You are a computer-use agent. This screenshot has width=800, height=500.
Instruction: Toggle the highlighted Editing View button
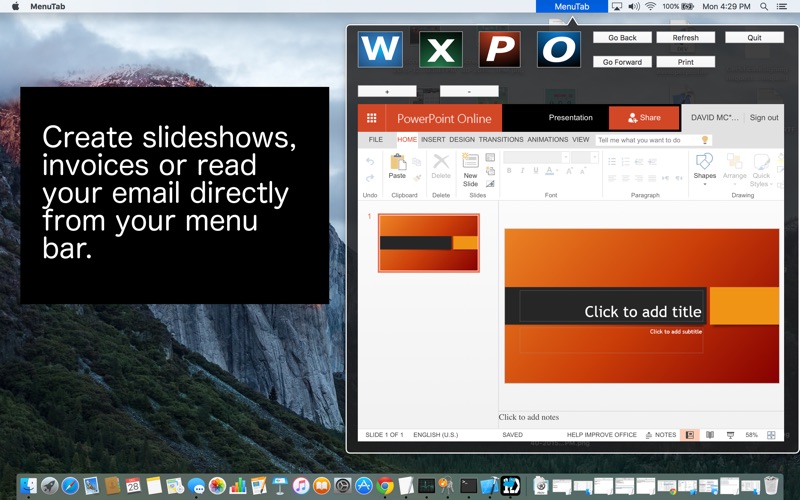point(690,435)
